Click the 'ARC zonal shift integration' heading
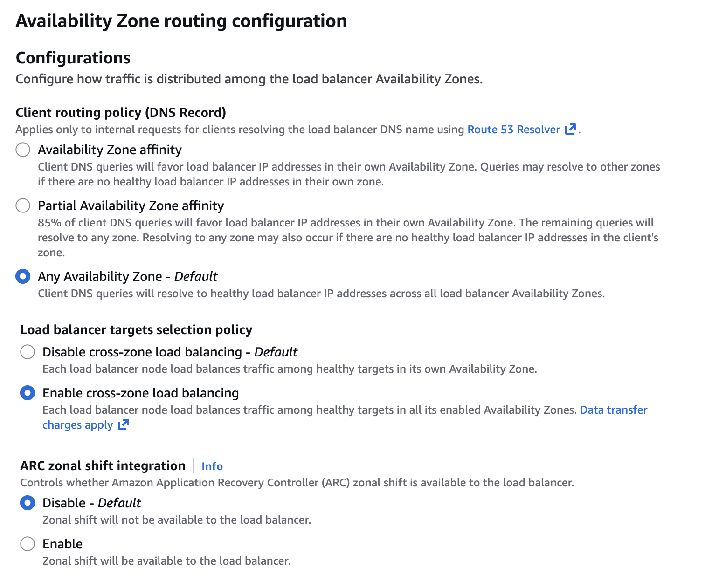This screenshot has height=588, width=705. point(103,466)
